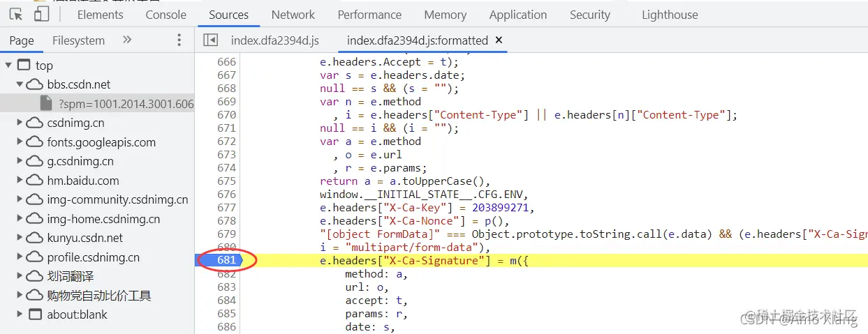Switch to the Console tab
The height and width of the screenshot is (334, 868).
[x=166, y=15]
